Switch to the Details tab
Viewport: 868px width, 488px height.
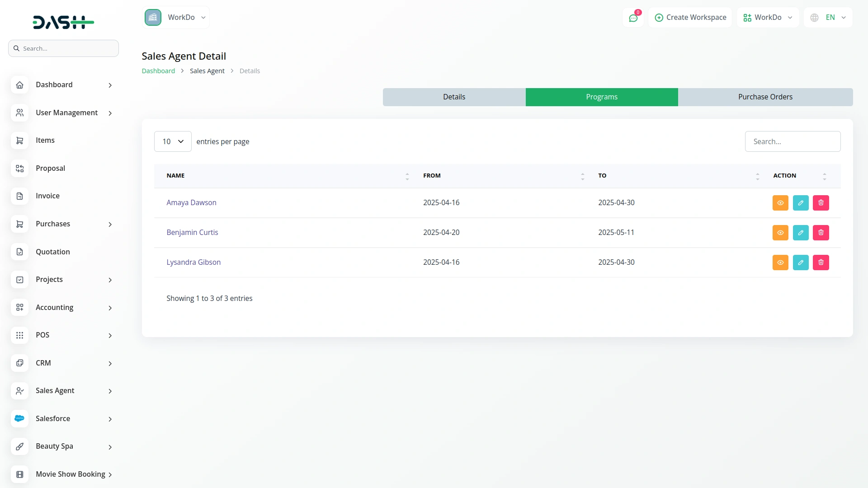(x=454, y=97)
